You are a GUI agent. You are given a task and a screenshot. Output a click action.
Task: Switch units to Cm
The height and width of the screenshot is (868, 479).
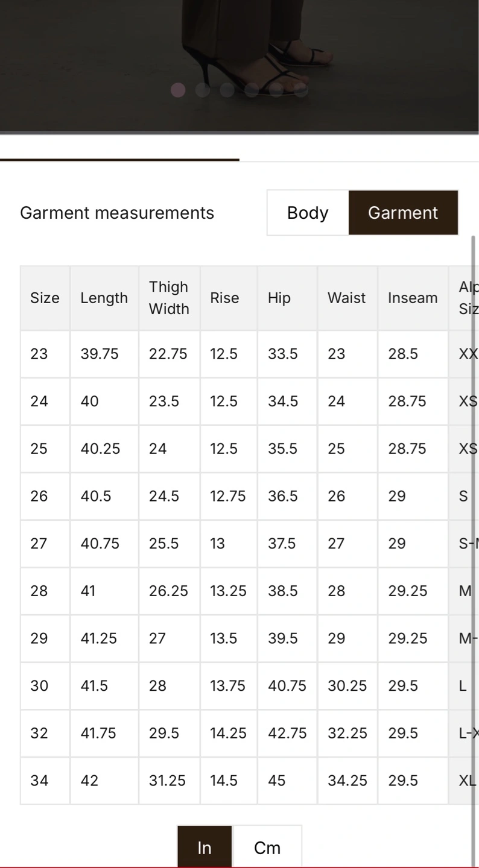tap(267, 848)
